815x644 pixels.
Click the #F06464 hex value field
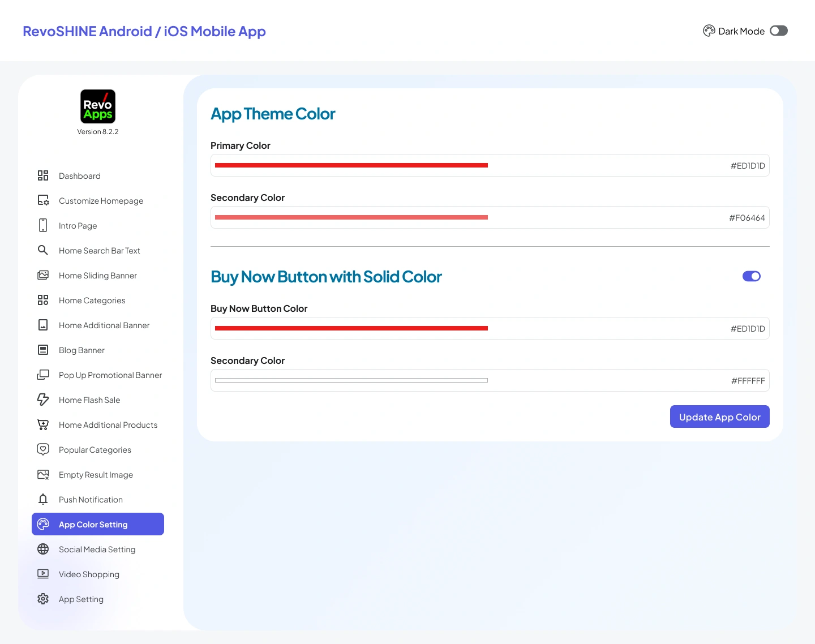point(747,218)
